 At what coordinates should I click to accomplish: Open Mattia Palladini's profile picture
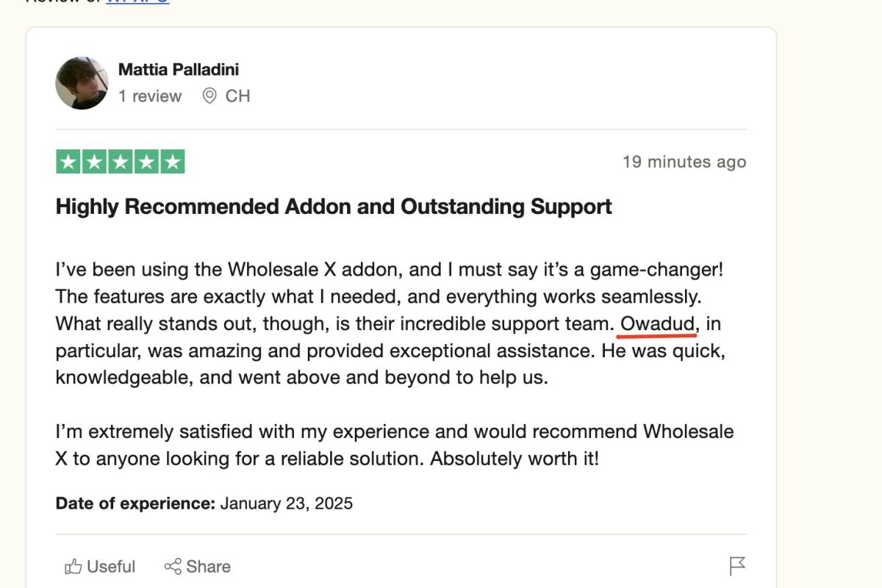pos(82,83)
